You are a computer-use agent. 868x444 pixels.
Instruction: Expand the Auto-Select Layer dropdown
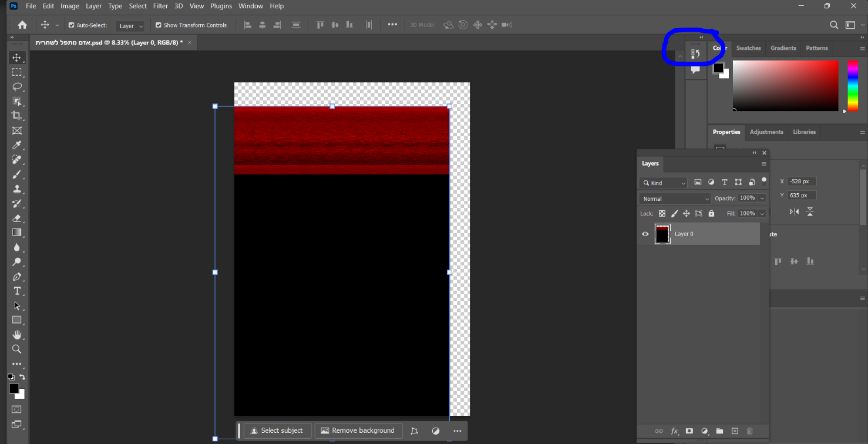coord(130,26)
